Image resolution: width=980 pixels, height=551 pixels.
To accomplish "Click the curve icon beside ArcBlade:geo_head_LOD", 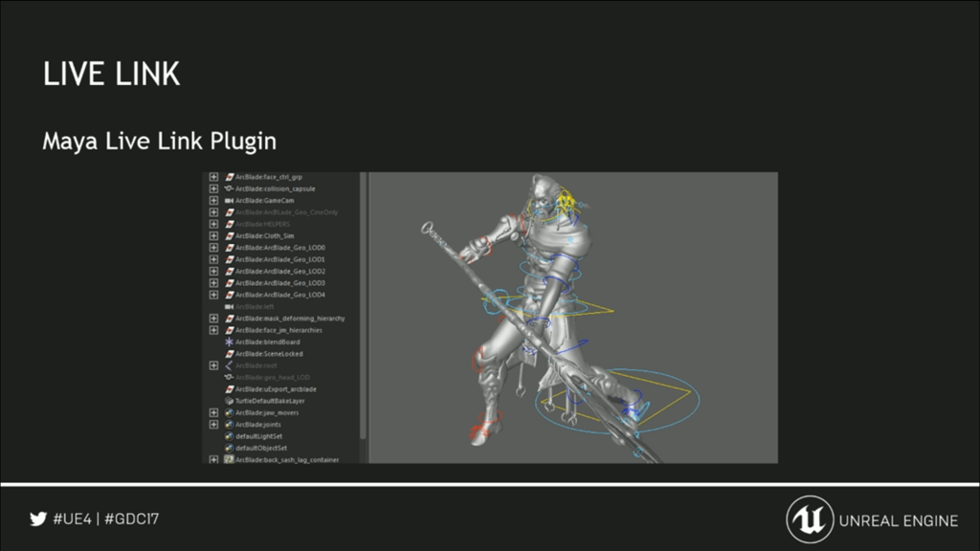I will 230,377.
